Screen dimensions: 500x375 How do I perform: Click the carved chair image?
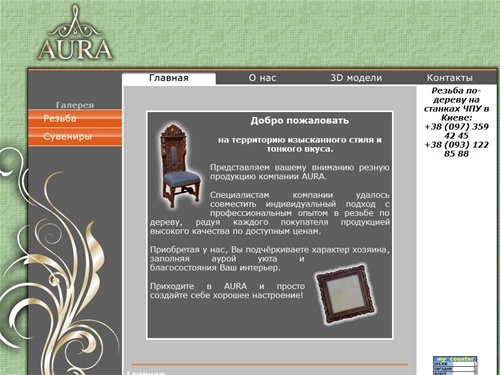pos(180,166)
